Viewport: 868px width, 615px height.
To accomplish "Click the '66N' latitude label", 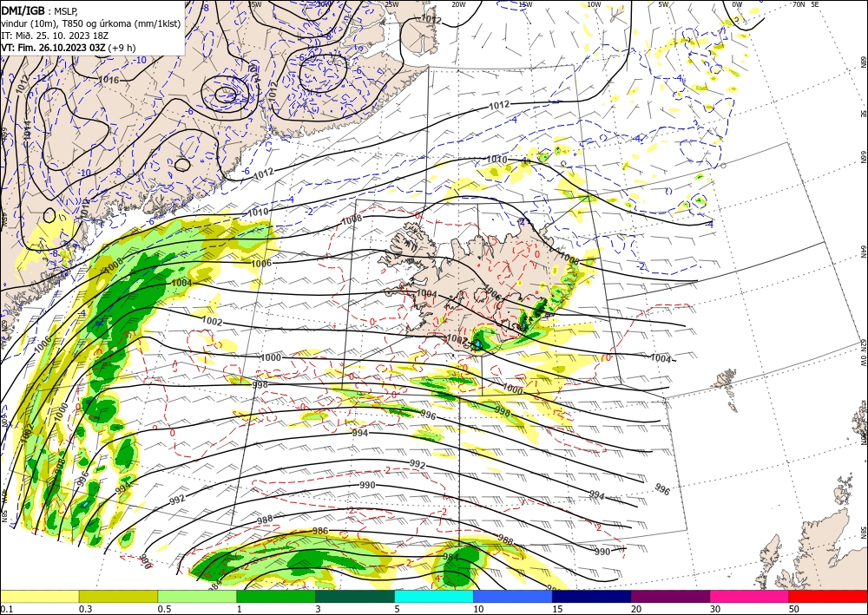I will tap(863, 158).
